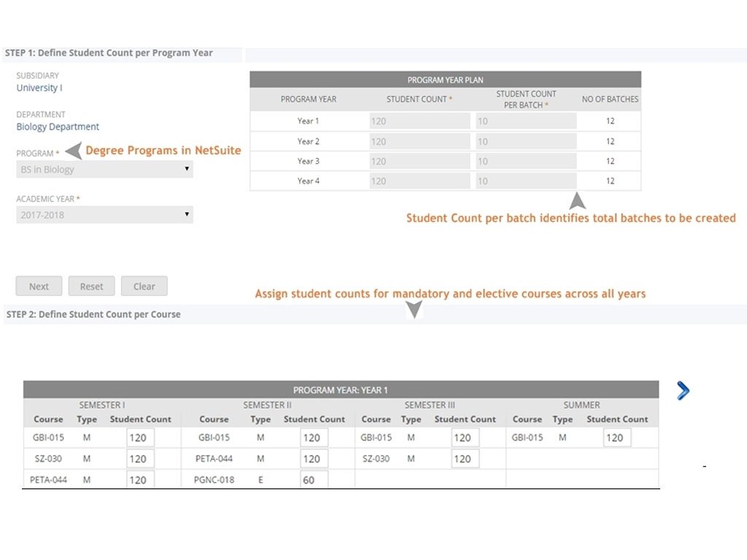Select course PETA-044 under Semester I
747x560 pixels.
point(48,480)
